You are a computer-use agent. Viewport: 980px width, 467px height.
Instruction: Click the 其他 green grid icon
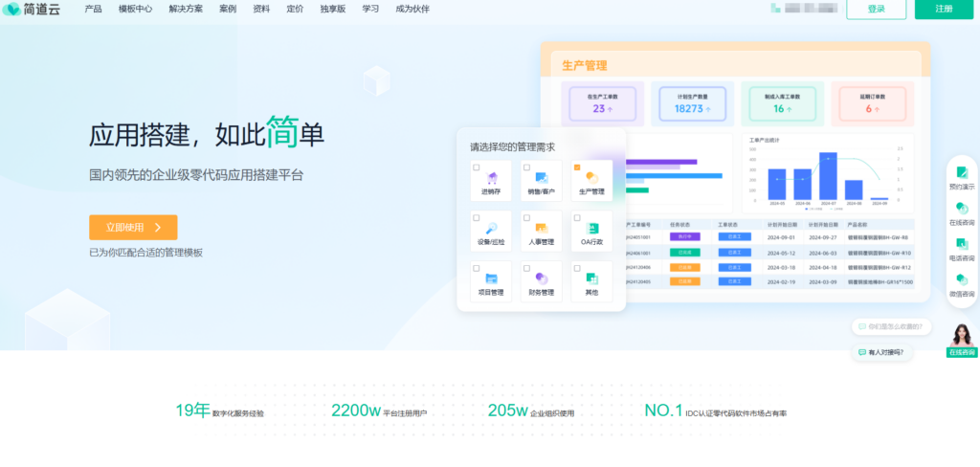[591, 278]
